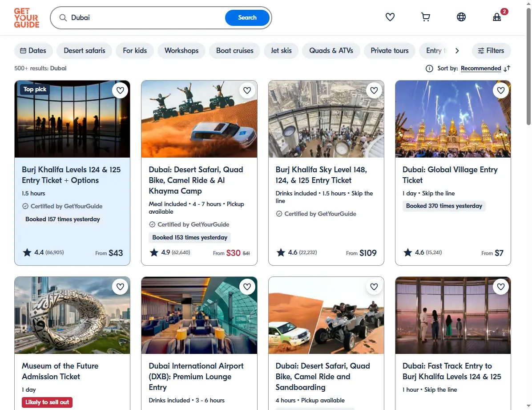This screenshot has width=532, height=410.
Task: Click the magnifier icon in search bar
Action: tap(63, 18)
